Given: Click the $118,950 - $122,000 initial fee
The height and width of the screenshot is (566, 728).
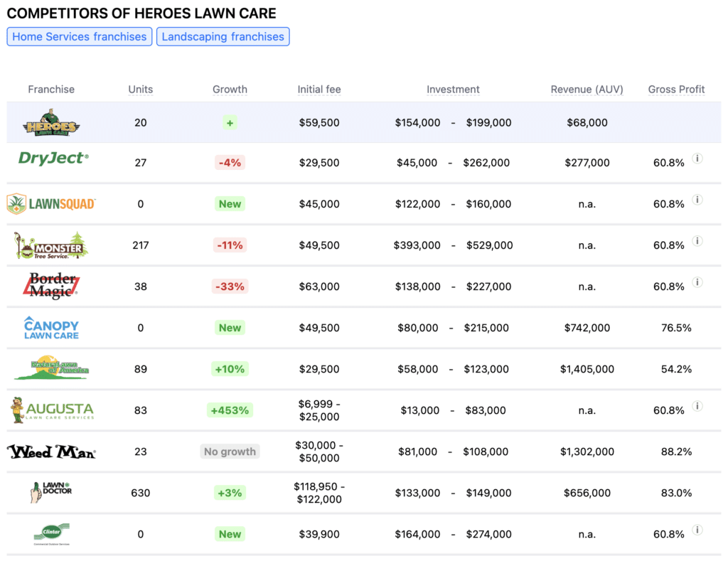Looking at the screenshot, I should (319, 493).
